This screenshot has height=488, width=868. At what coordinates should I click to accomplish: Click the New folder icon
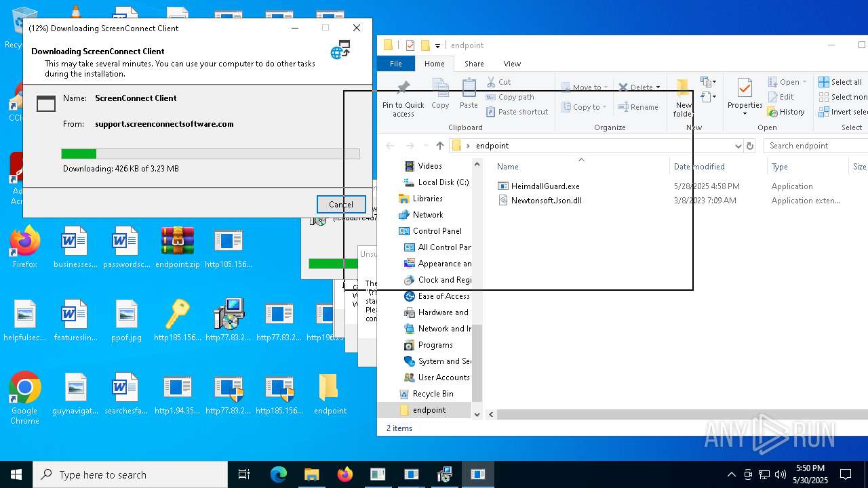pos(682,89)
